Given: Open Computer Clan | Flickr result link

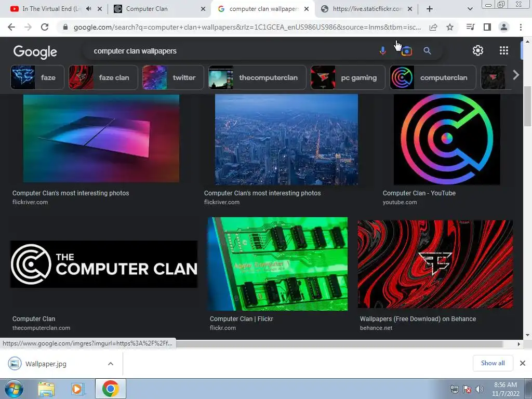Looking at the screenshot, I should [241, 319].
